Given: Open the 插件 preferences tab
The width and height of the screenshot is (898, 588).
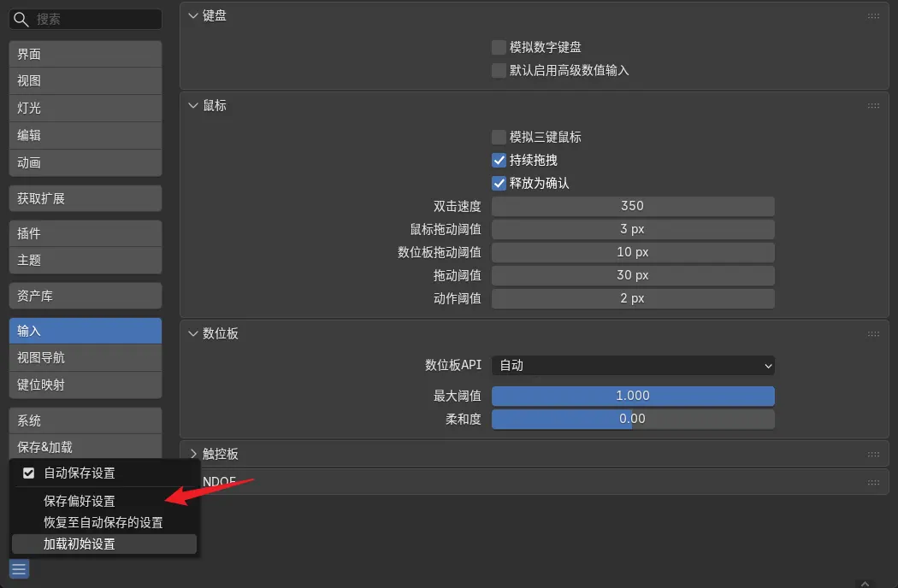Looking at the screenshot, I should [x=86, y=233].
